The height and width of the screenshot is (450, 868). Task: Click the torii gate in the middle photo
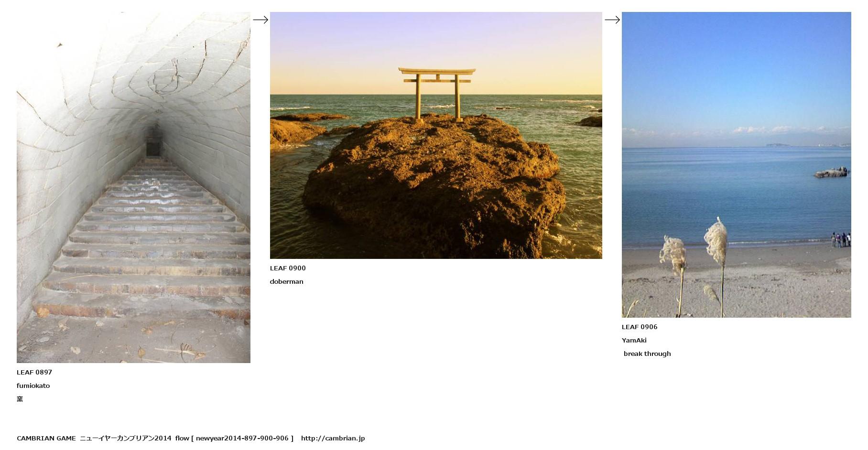(437, 93)
